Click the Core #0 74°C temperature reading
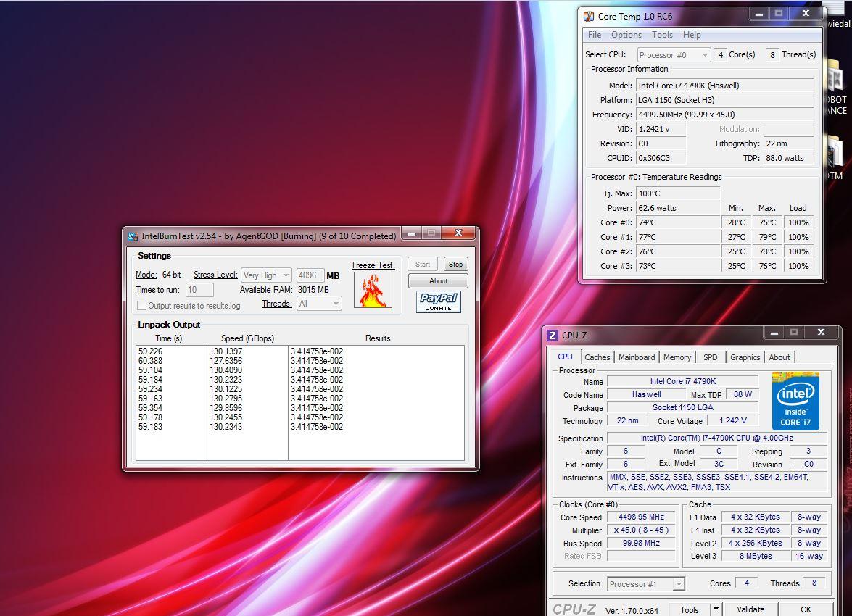 [x=678, y=222]
